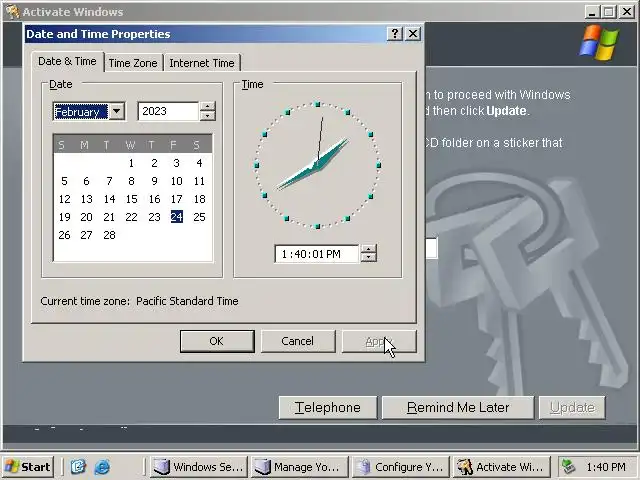The width and height of the screenshot is (640, 480).
Task: Click the analog clock face
Action: point(318,165)
